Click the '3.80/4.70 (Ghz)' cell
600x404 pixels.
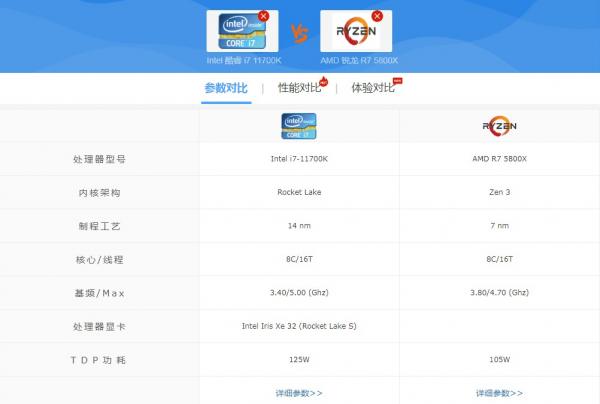point(499,293)
